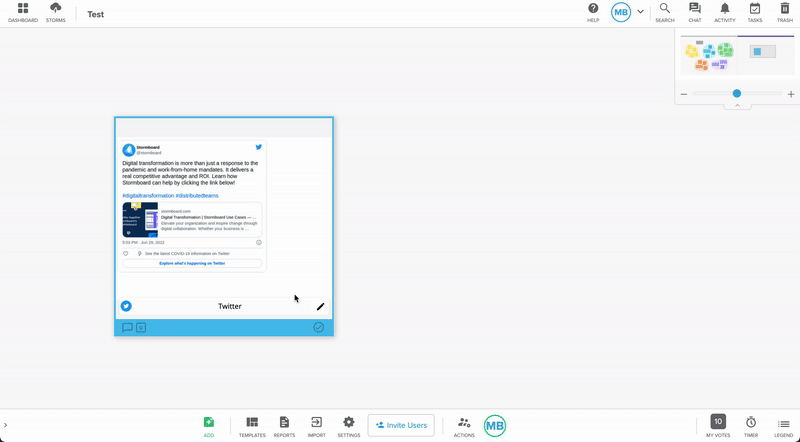This screenshot has height=442, width=800.
Task: Open the Trash
Action: coord(785,13)
